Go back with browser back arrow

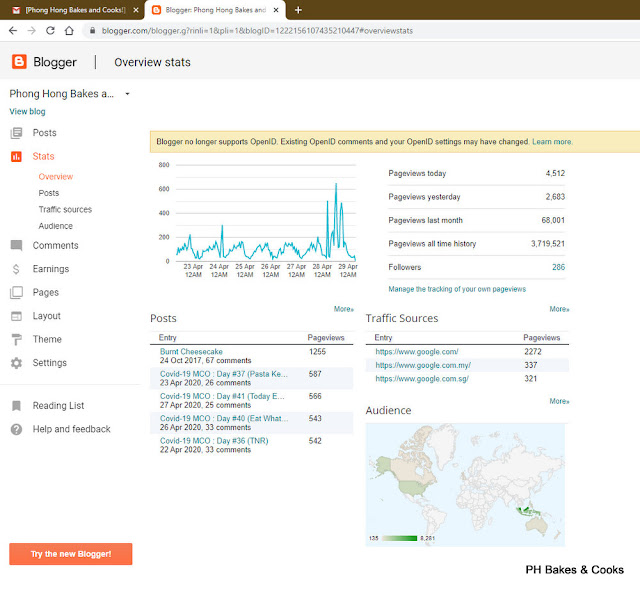(13, 31)
